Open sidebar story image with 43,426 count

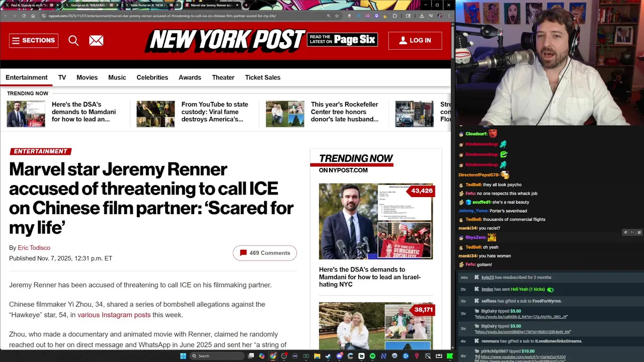pos(376,221)
